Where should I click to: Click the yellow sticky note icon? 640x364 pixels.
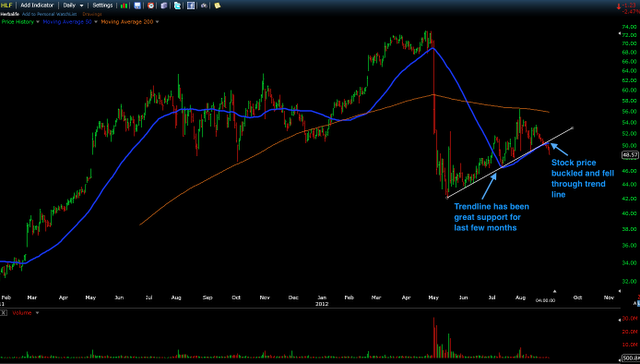[x=217, y=6]
